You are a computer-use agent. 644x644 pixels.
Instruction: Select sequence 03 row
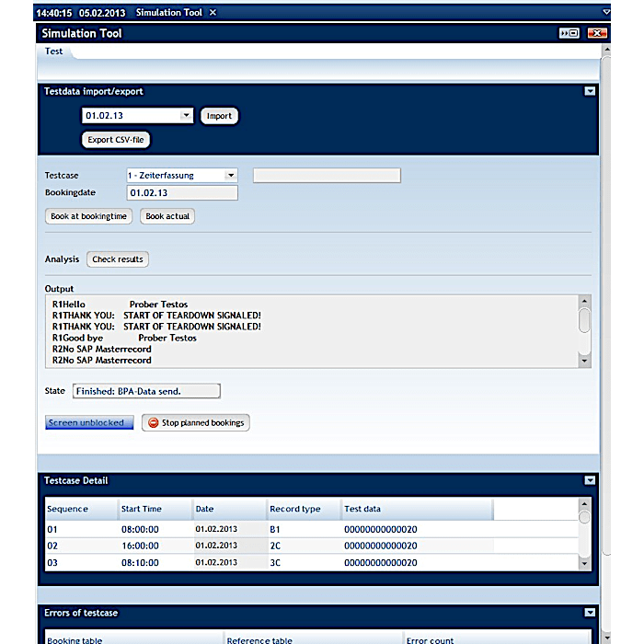(311, 563)
